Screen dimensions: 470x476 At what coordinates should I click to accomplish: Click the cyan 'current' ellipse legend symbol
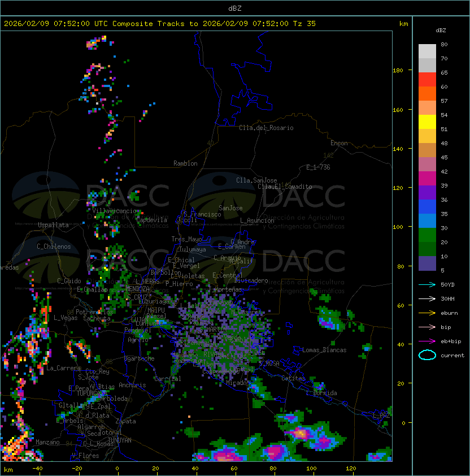[427, 355]
